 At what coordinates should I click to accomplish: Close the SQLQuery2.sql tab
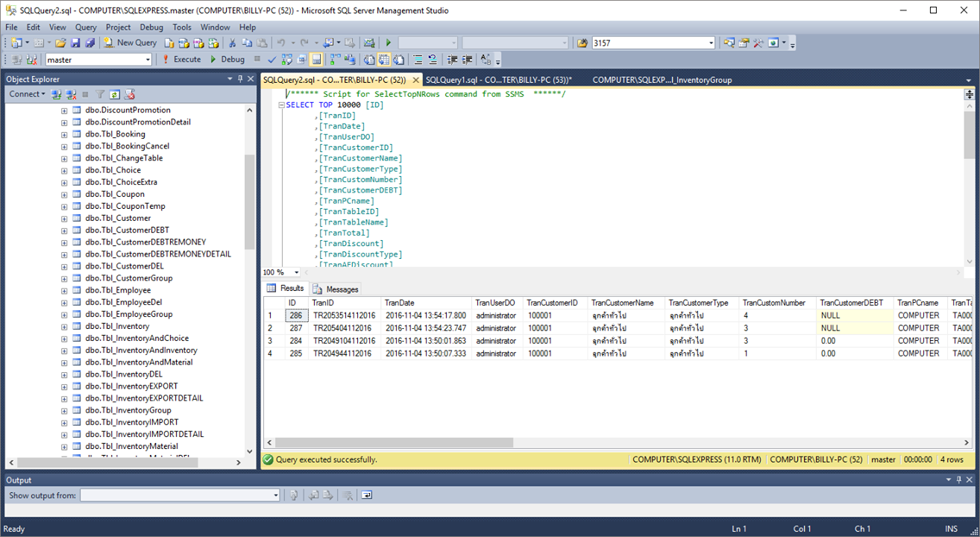tap(414, 80)
